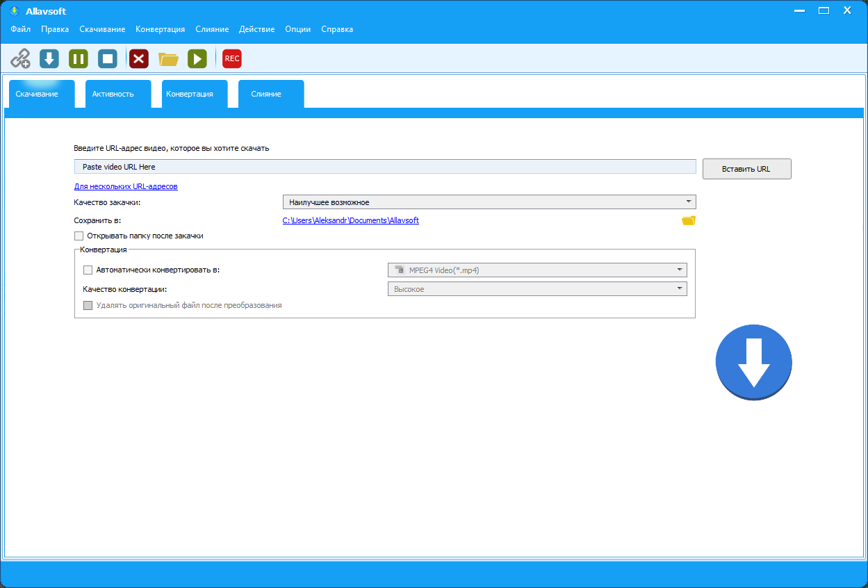Image resolution: width=868 pixels, height=588 pixels.
Task: Click the 'Paste video URL Here' input field
Action: tap(384, 167)
